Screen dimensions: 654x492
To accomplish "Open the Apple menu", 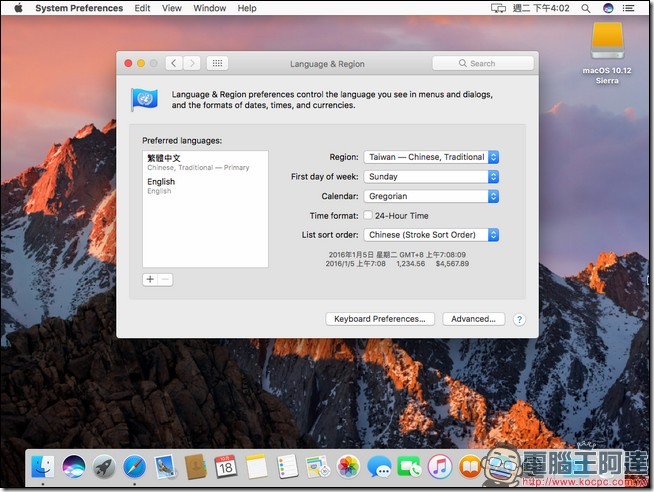I will pyautogui.click(x=18, y=8).
